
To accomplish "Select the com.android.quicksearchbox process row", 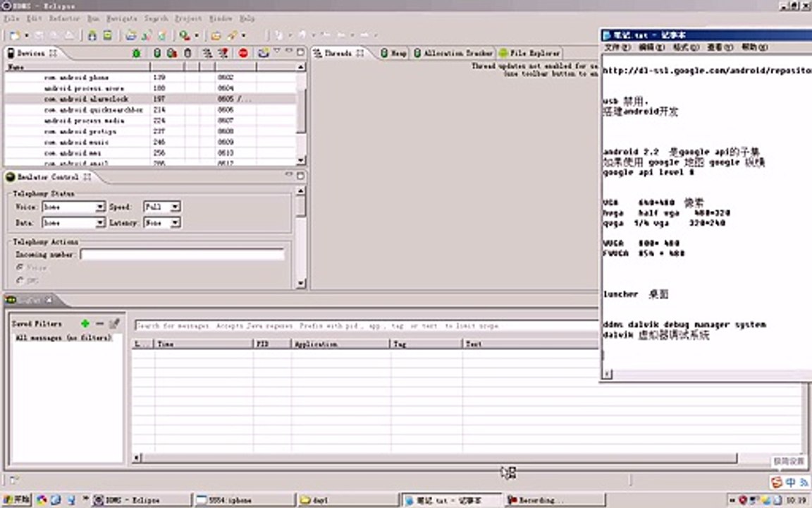I will pyautogui.click(x=150, y=110).
